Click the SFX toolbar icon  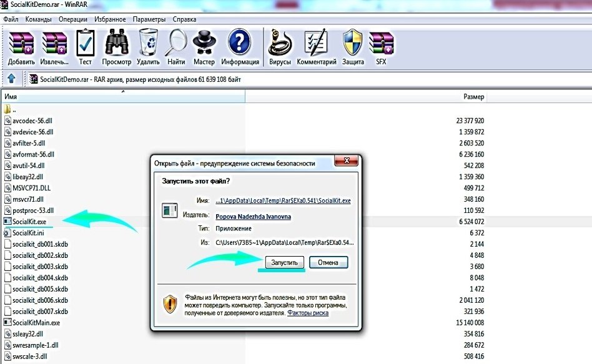coord(381,43)
